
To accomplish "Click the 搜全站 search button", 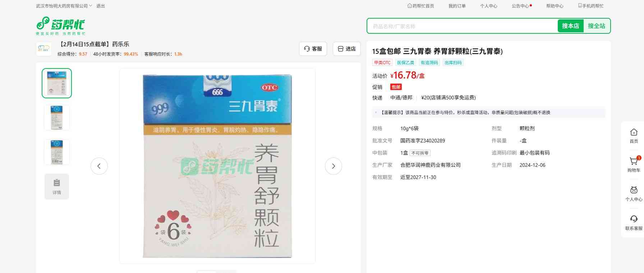I will (x=596, y=26).
